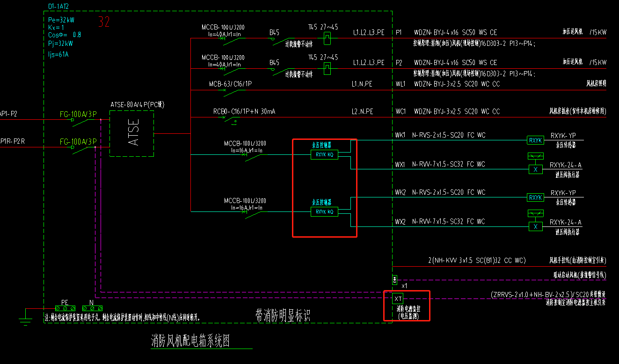The height and width of the screenshot is (364, 619).
Task: Click the Cosφ= 0.8 text
Action: click(64, 35)
